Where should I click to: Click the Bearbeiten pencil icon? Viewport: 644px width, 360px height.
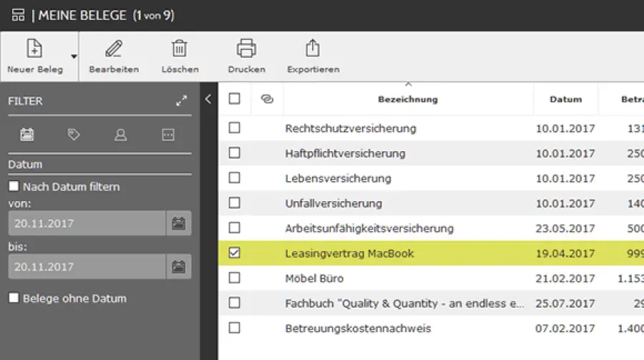pyautogui.click(x=114, y=49)
